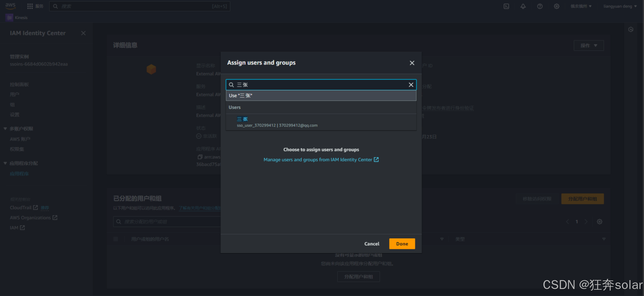Click the info panel icon at right edge
644x296 pixels.
(x=631, y=30)
